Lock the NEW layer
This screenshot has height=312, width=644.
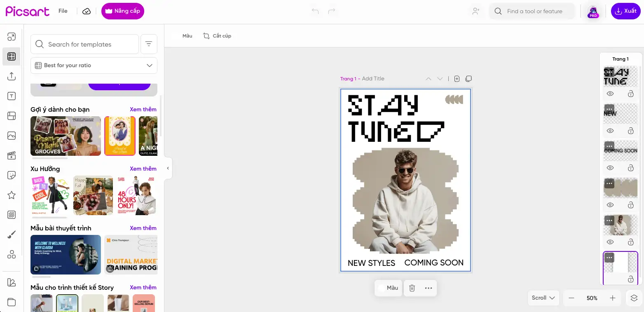pos(630,131)
